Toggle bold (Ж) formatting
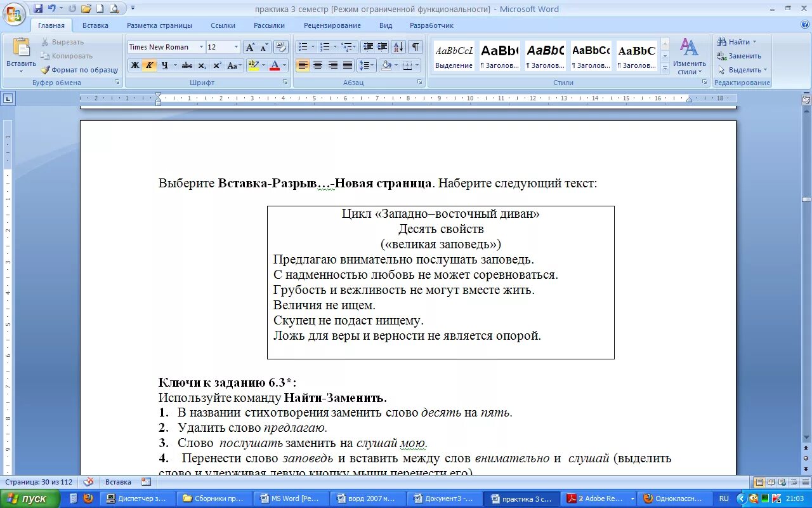The image size is (812, 508). 134,65
